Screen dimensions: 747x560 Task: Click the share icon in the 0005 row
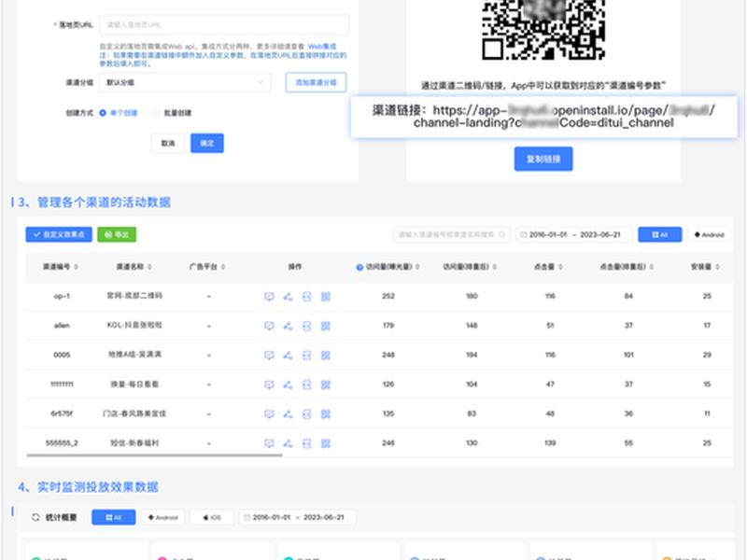click(288, 356)
